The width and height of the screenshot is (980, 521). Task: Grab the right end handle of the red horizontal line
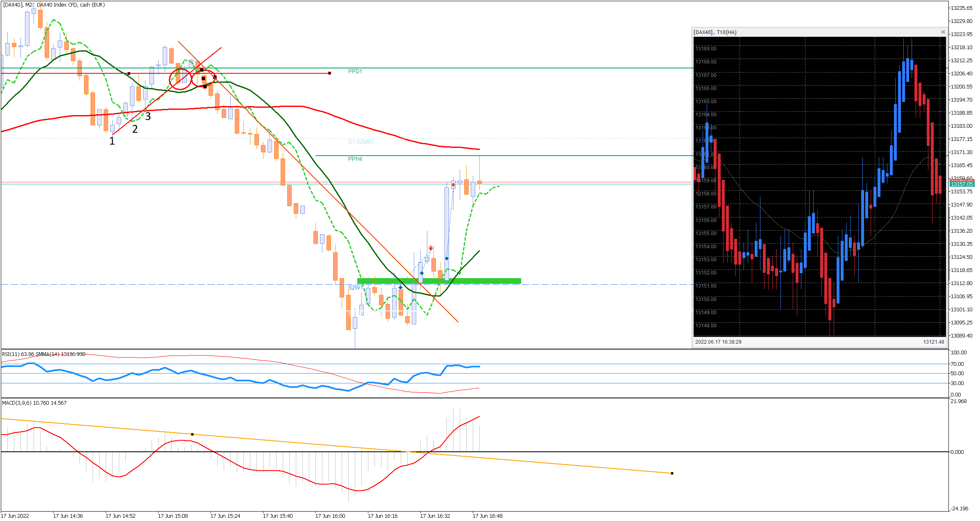[329, 73]
